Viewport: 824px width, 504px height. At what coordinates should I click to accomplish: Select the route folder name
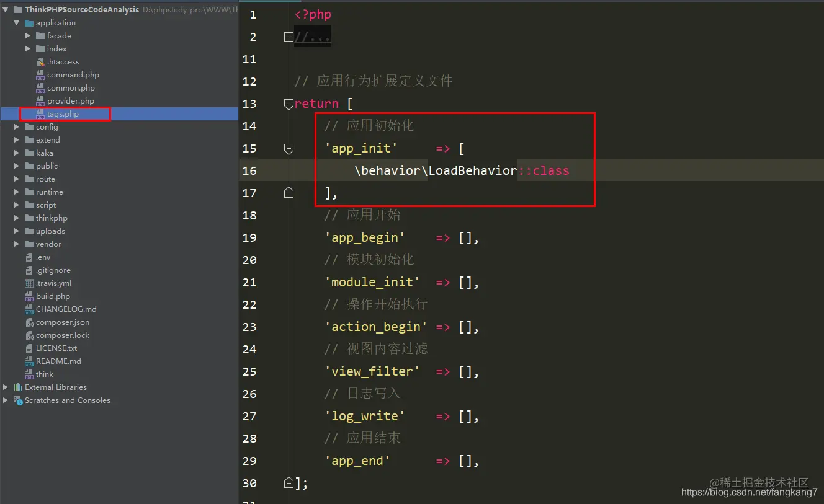pos(45,179)
